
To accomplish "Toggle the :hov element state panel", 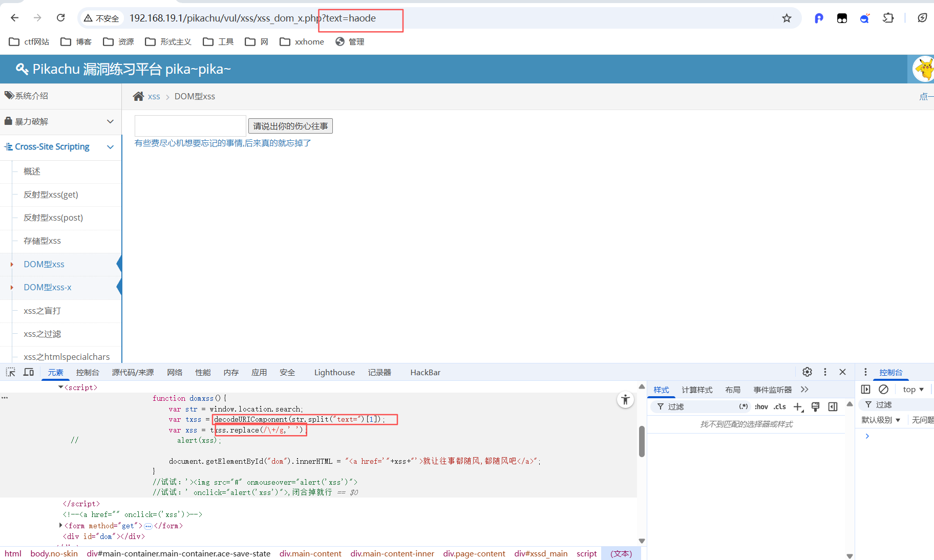I will click(x=761, y=406).
